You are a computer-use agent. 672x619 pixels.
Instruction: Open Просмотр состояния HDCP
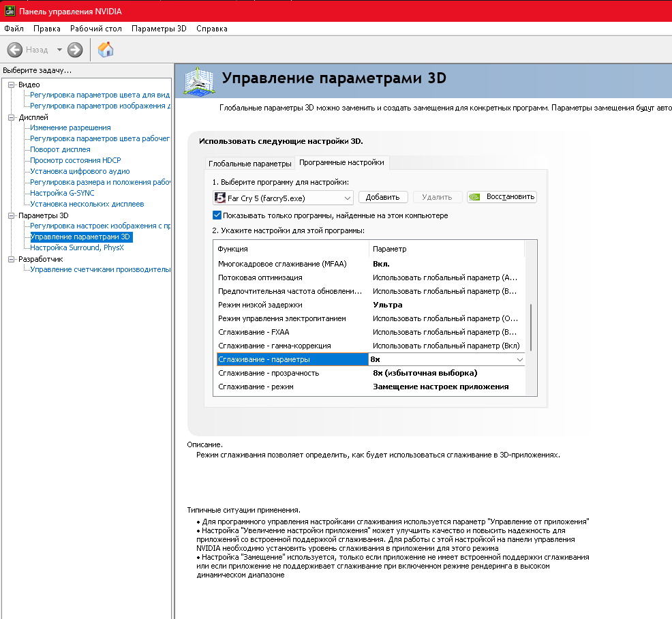(x=76, y=160)
